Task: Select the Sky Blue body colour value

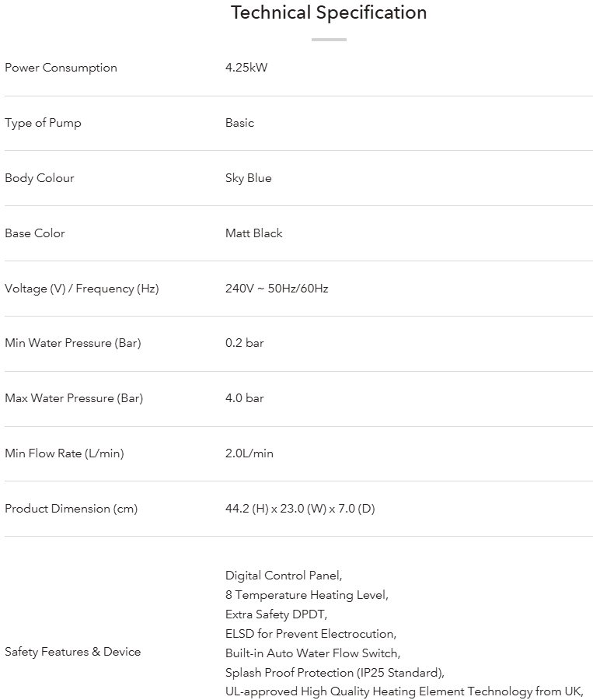Action: point(249,178)
